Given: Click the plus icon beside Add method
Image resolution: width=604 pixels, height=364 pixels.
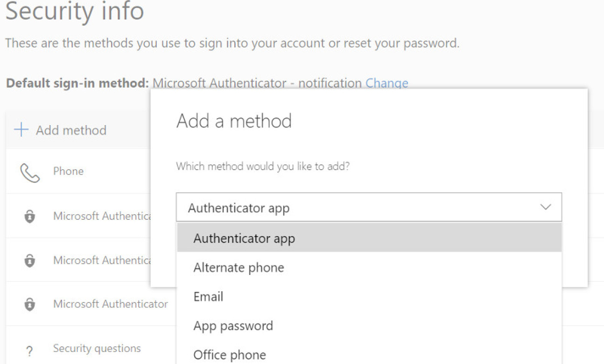Looking at the screenshot, I should point(21,130).
